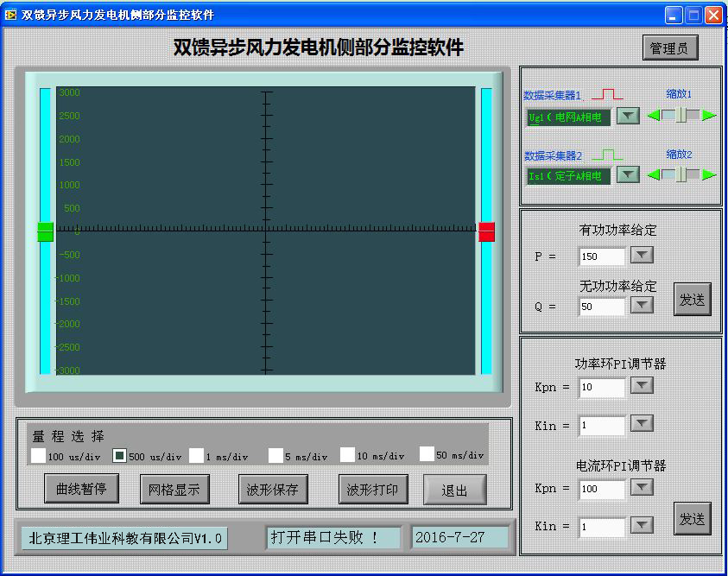Open the dropdown next to P value

[642, 256]
